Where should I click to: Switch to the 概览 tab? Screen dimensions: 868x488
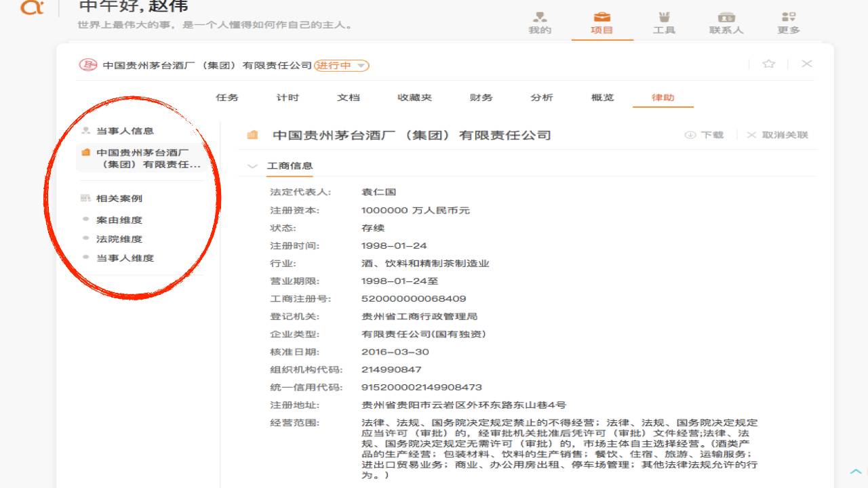602,98
